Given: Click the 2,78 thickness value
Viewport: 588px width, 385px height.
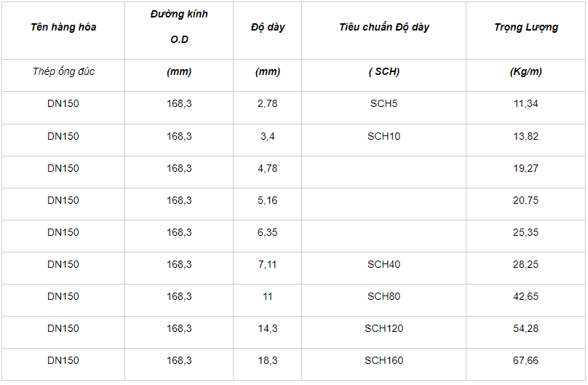Looking at the screenshot, I should [x=267, y=103].
